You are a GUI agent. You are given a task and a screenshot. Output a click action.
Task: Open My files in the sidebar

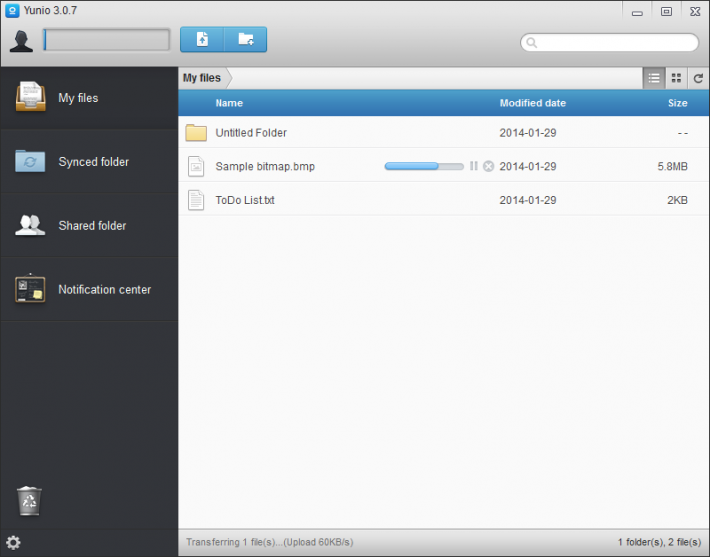[x=89, y=98]
